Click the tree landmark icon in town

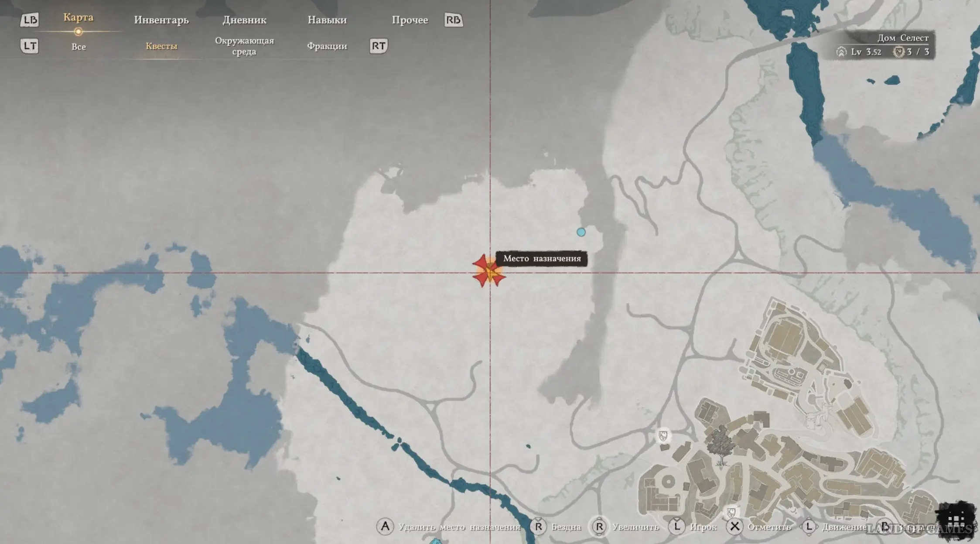[x=720, y=445]
